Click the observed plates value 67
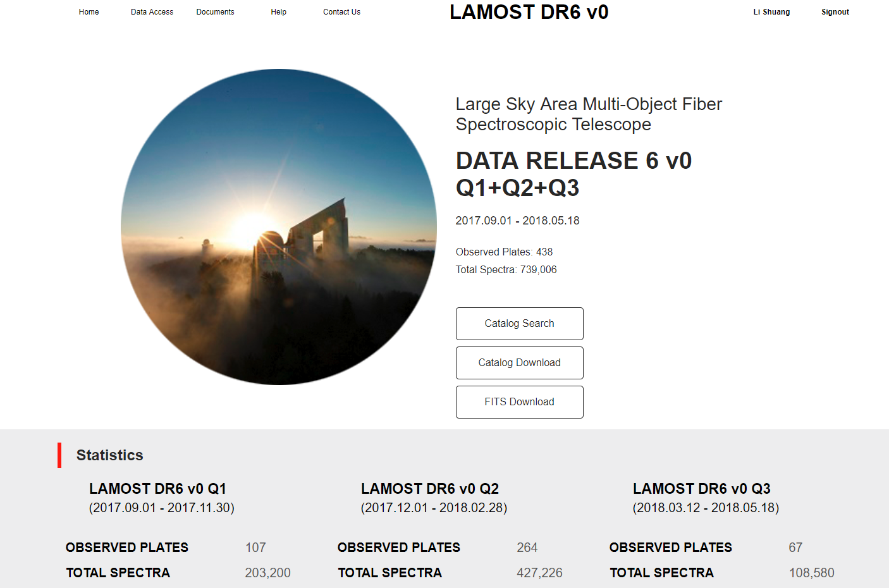 (795, 548)
